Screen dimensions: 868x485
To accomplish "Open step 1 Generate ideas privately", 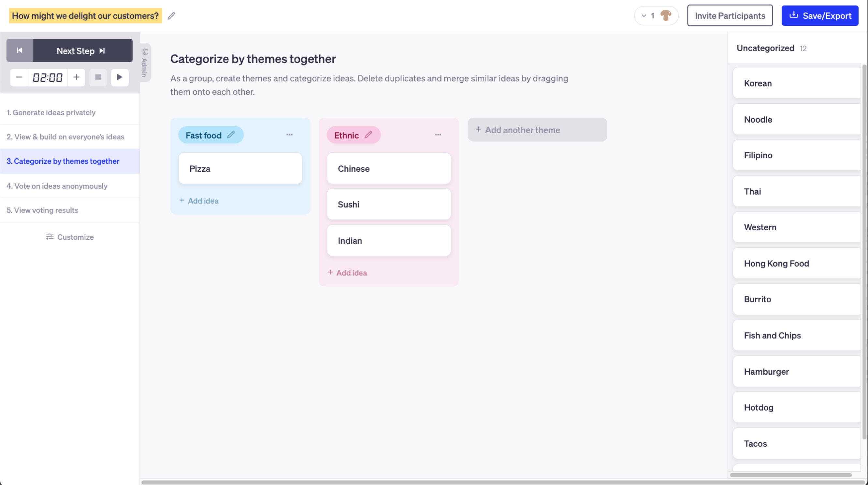I will [70, 112].
